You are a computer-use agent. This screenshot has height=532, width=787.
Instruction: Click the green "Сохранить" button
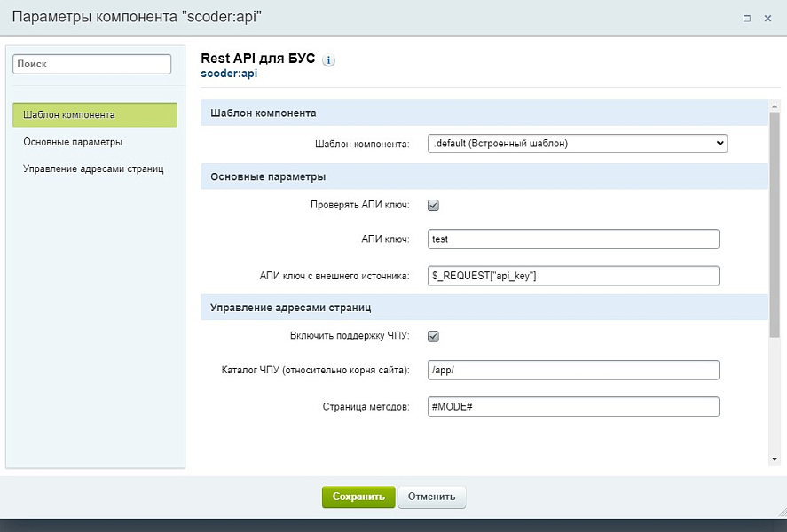[358, 497]
